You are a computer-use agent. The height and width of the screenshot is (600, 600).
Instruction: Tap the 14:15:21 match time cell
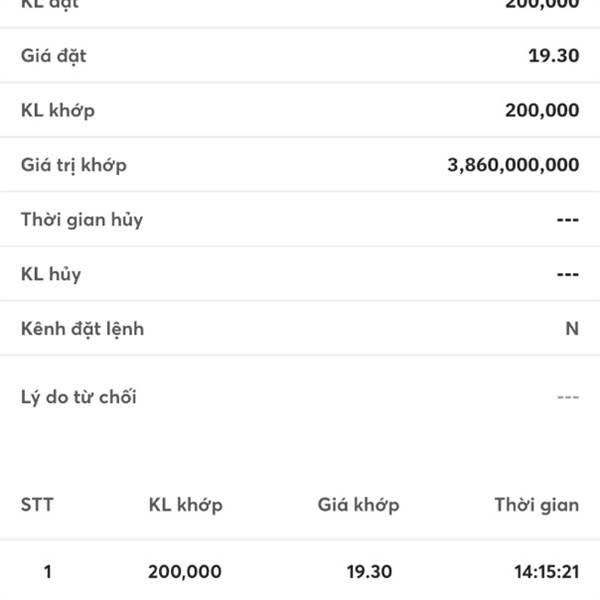pyautogui.click(x=546, y=572)
